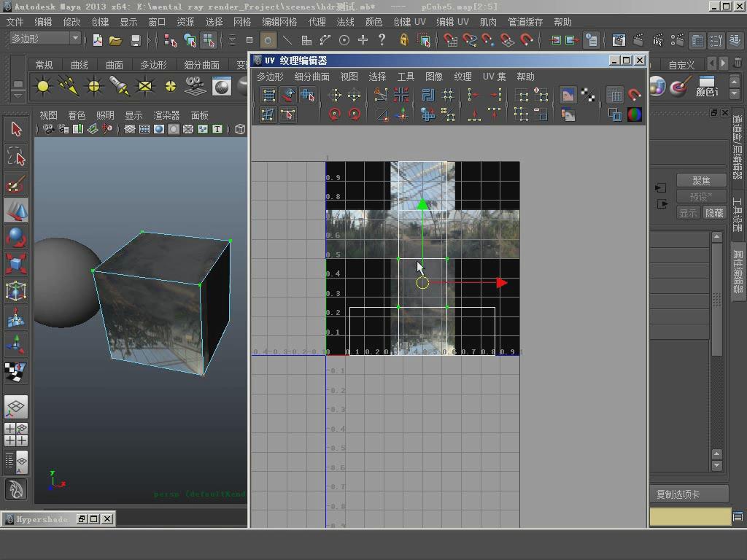Switch to four-view panel layout

(x=16, y=435)
